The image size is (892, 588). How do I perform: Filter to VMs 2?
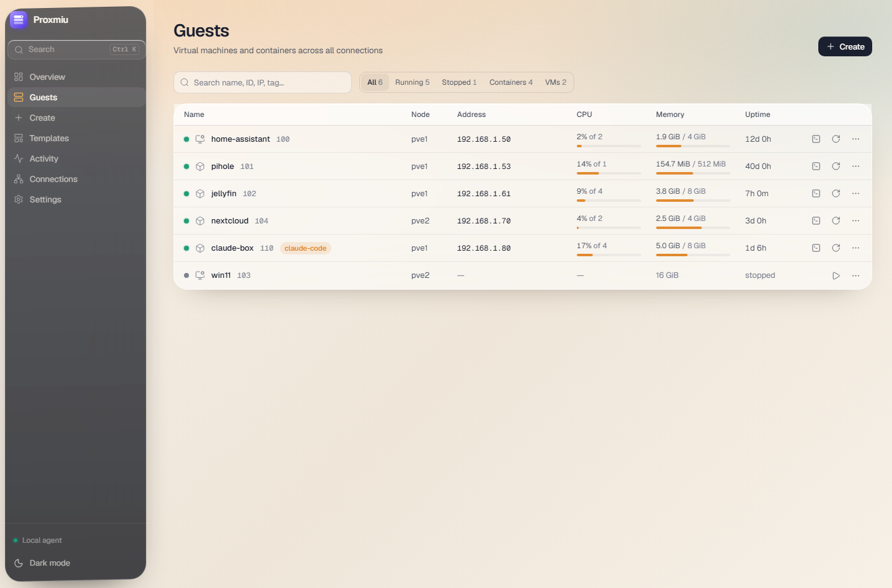(556, 82)
